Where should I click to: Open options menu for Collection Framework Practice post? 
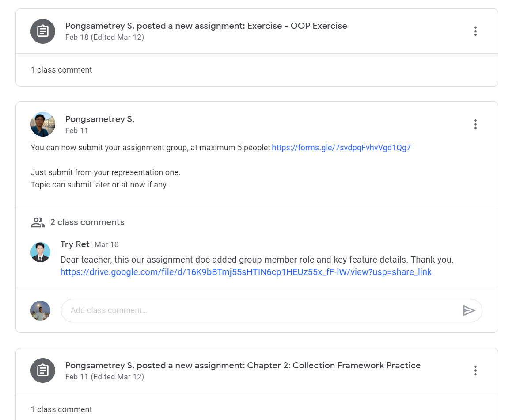click(x=475, y=370)
